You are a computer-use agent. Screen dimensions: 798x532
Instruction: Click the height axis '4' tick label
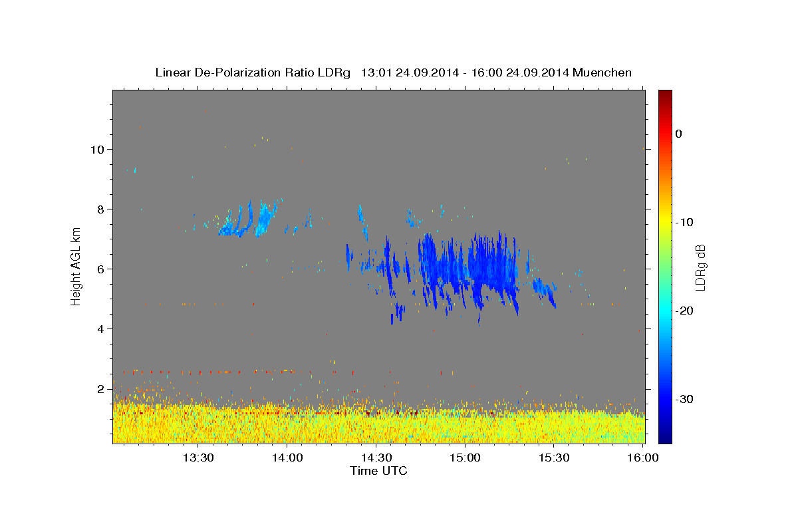[x=101, y=329]
